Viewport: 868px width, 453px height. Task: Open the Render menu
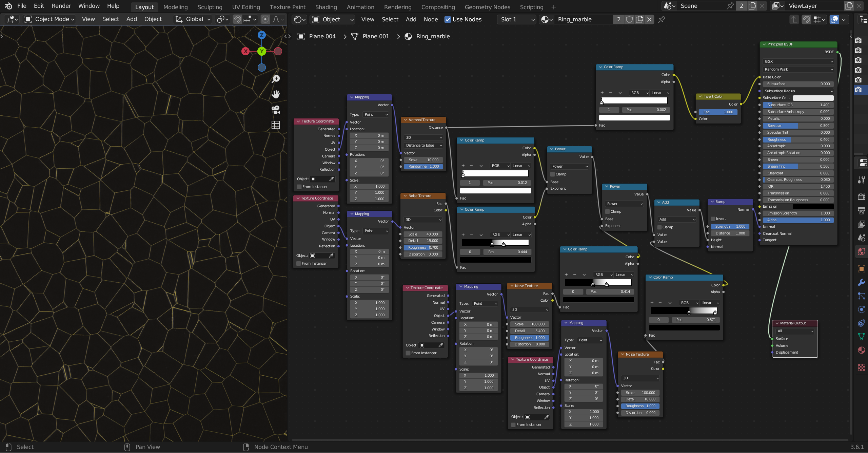pos(61,6)
